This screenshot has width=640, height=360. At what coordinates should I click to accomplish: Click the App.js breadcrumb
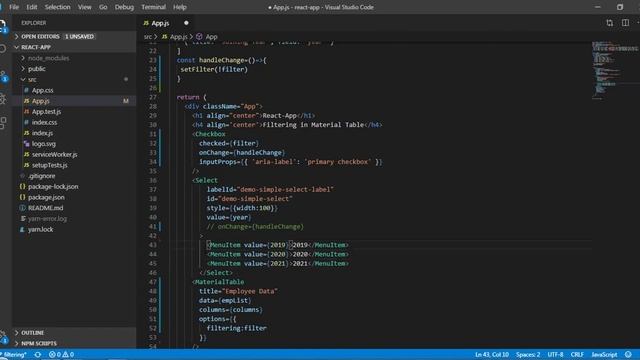(175, 37)
